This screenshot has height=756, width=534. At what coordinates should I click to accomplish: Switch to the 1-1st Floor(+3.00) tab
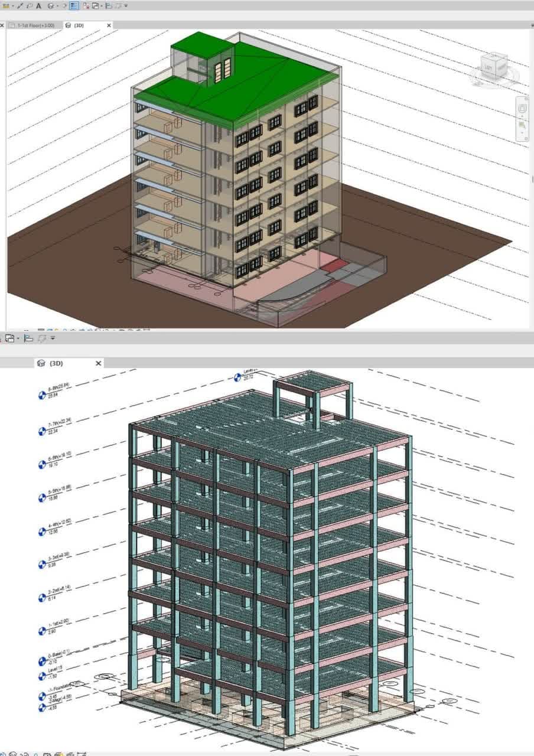[x=35, y=25]
